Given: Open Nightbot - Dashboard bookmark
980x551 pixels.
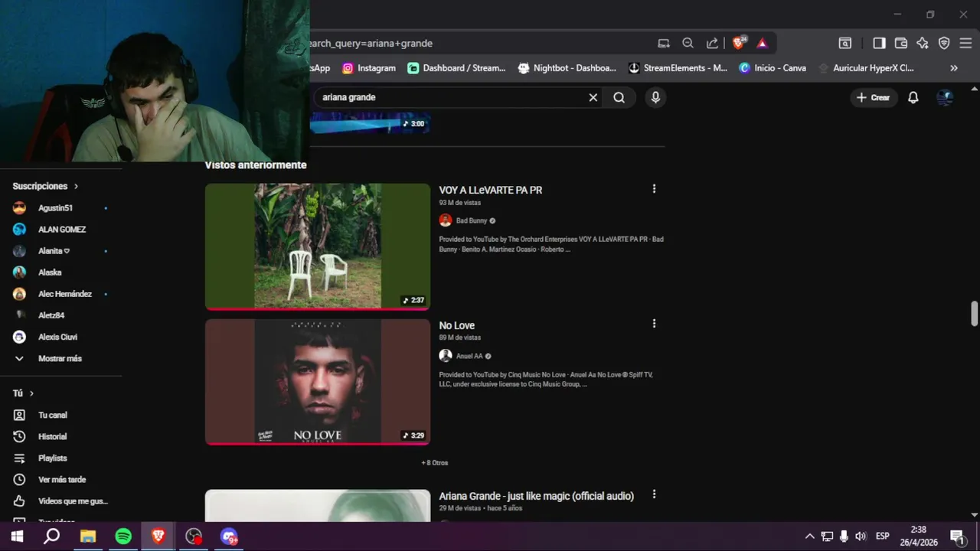Looking at the screenshot, I should pos(567,68).
